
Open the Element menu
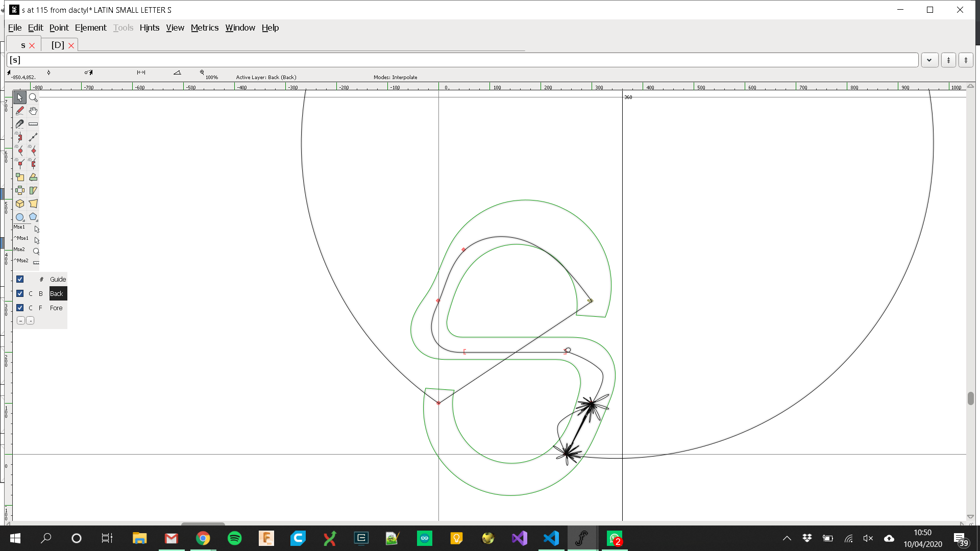(90, 28)
